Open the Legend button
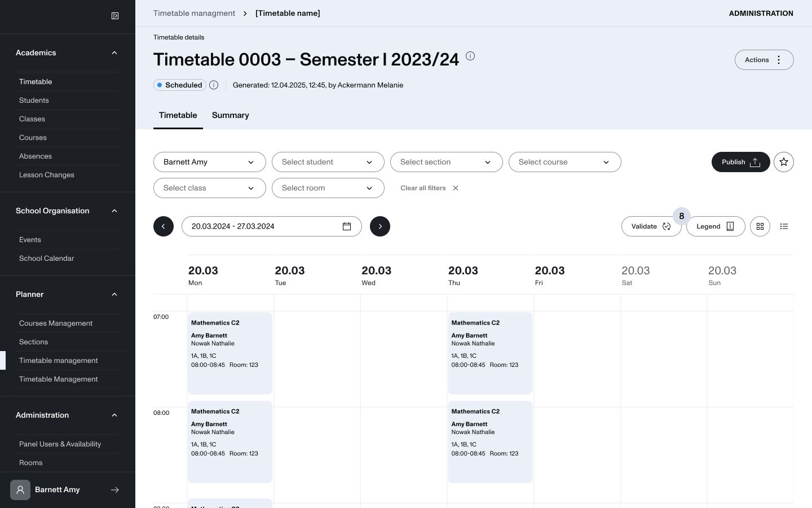This screenshot has width=812, height=508. [716, 226]
